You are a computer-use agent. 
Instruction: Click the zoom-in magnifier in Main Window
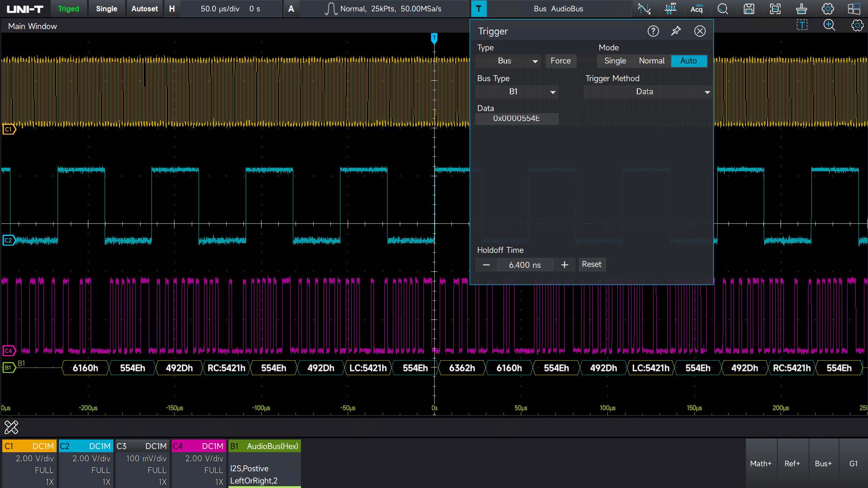click(829, 25)
